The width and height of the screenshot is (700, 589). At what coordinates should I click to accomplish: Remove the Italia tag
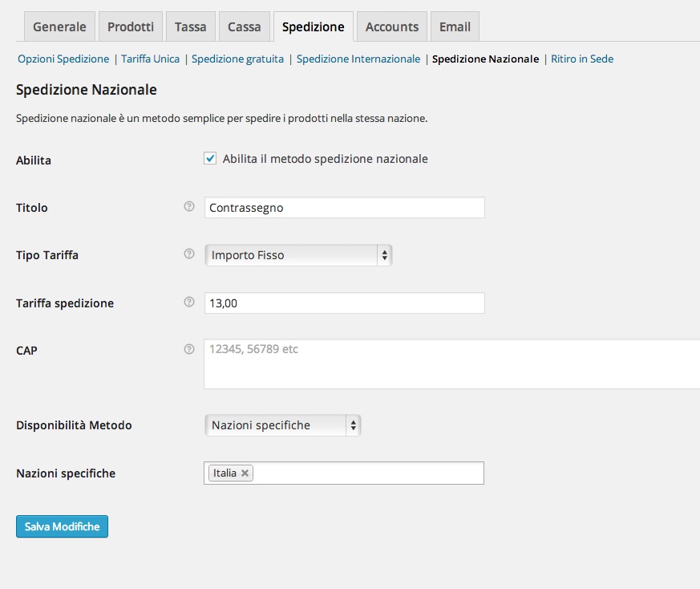(245, 473)
